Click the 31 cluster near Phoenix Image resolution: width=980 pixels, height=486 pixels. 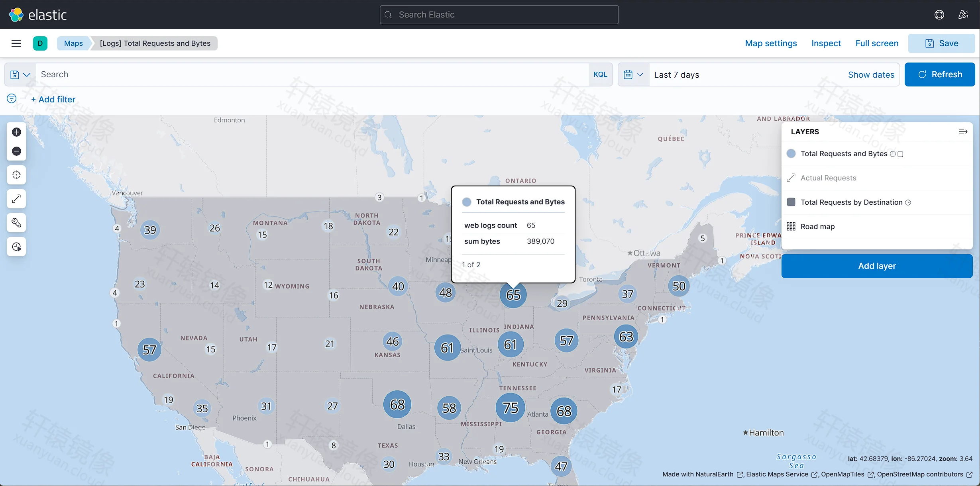point(266,406)
